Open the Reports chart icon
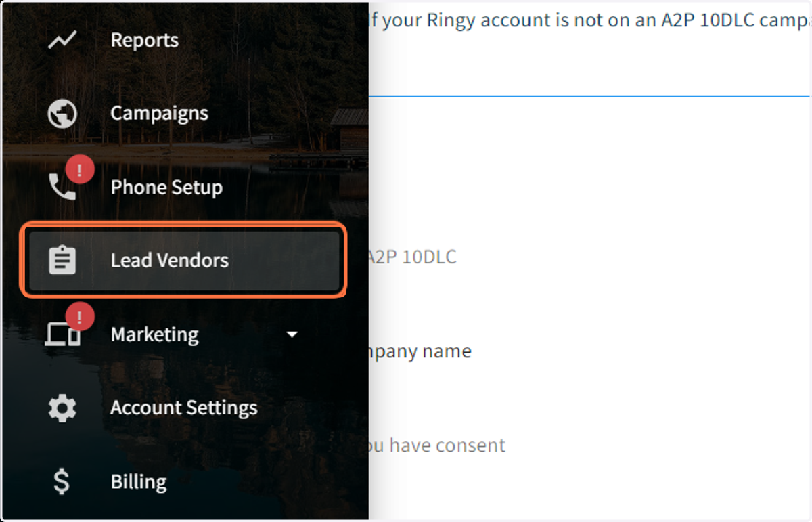812x522 pixels. 62,41
